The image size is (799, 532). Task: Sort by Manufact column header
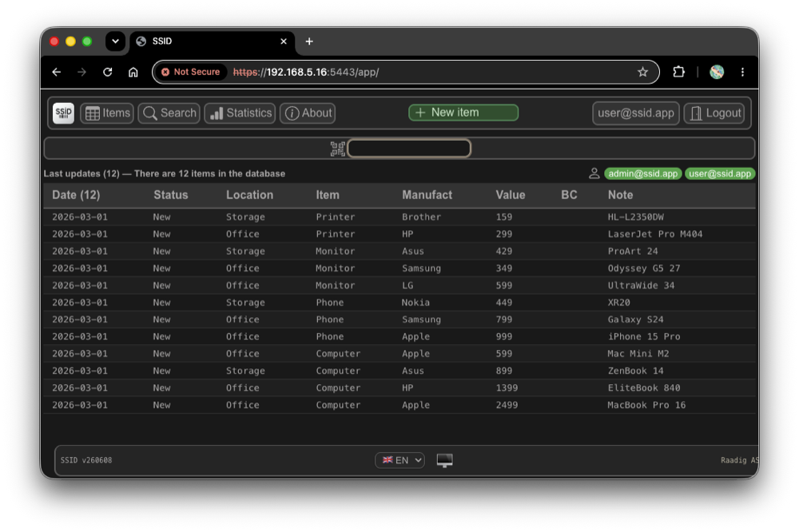(427, 195)
